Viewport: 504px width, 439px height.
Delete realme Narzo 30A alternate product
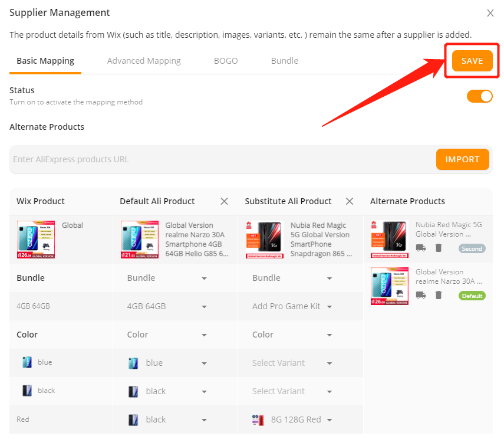(x=439, y=295)
